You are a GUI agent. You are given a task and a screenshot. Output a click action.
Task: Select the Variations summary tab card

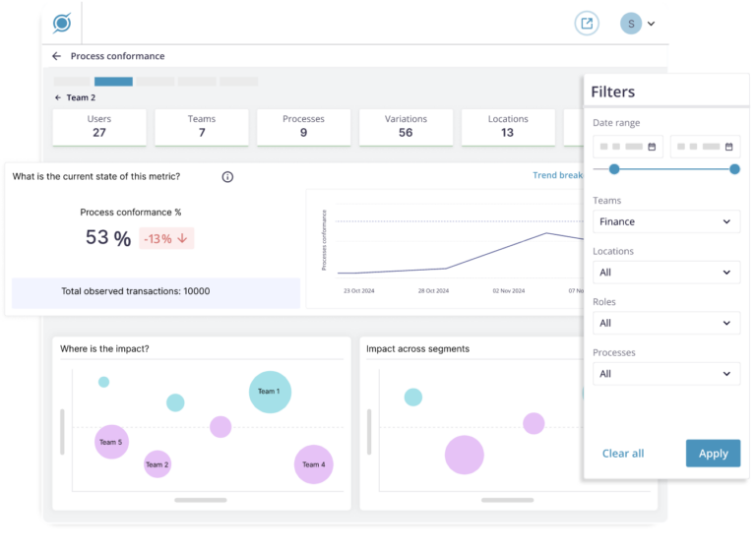[406, 127]
